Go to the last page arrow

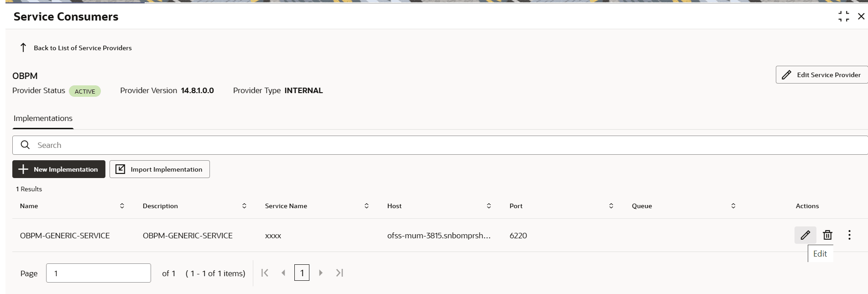click(340, 273)
